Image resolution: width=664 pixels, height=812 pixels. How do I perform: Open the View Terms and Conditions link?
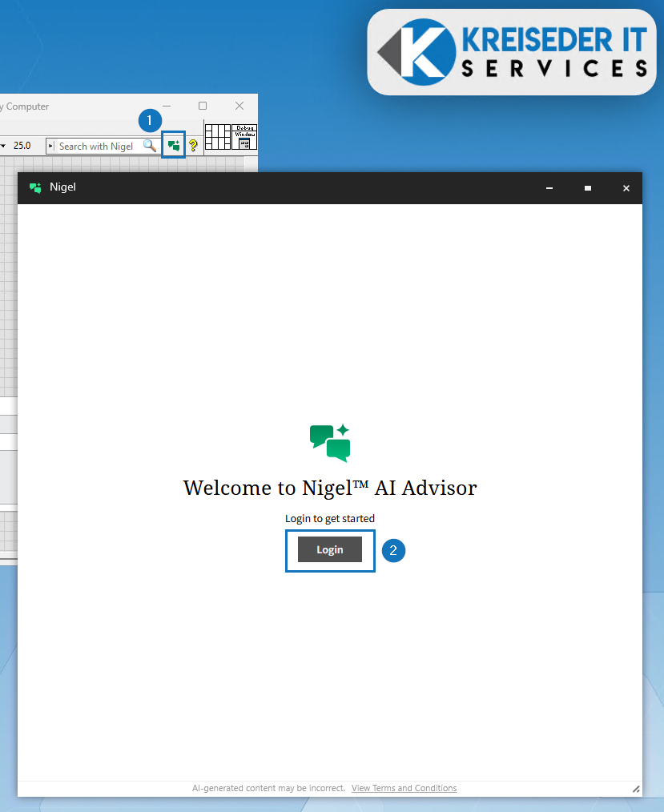[x=404, y=788]
